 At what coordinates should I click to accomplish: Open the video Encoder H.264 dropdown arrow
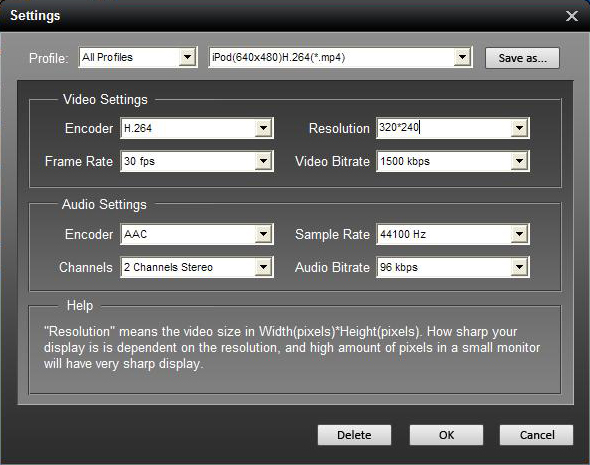[x=263, y=128]
